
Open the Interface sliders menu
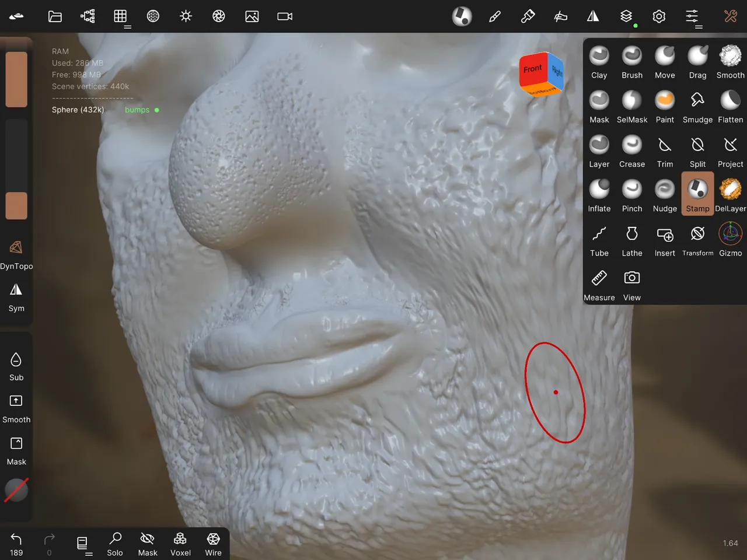[x=692, y=17]
